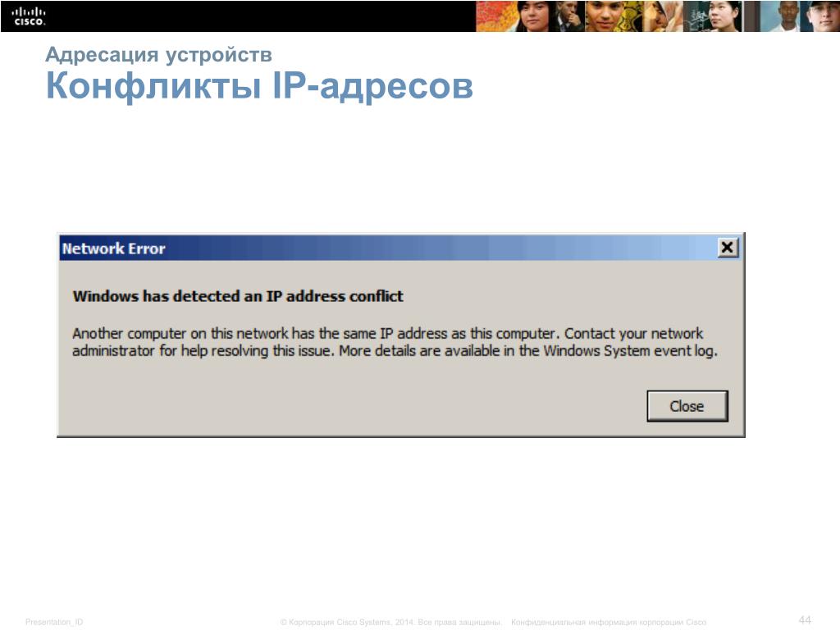Screen dimensions: 840x630
Task: Click the Presentation_ID footer text
Action: tap(54, 622)
